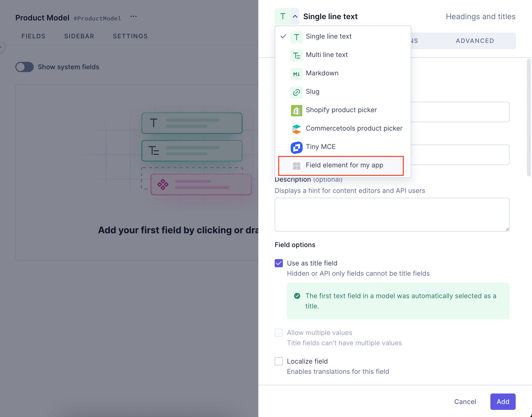This screenshot has height=417, width=532.
Task: Open the SETTINGS tab
Action: point(130,36)
